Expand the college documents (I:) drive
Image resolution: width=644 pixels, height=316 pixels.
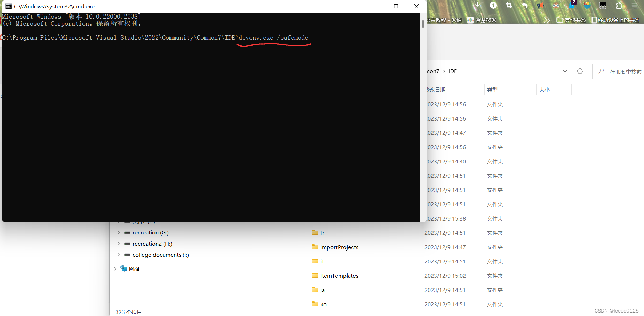[119, 255]
